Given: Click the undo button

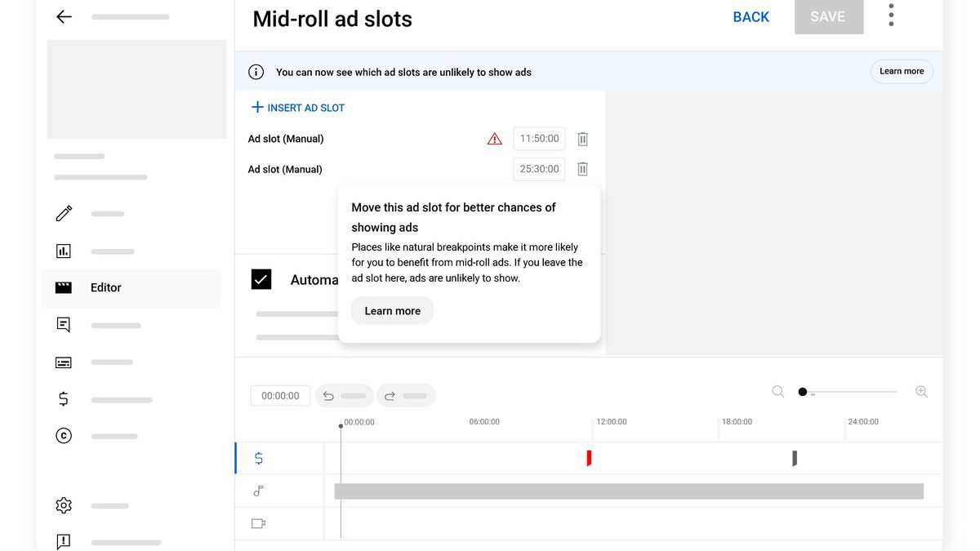Looking at the screenshot, I should pyautogui.click(x=344, y=396).
